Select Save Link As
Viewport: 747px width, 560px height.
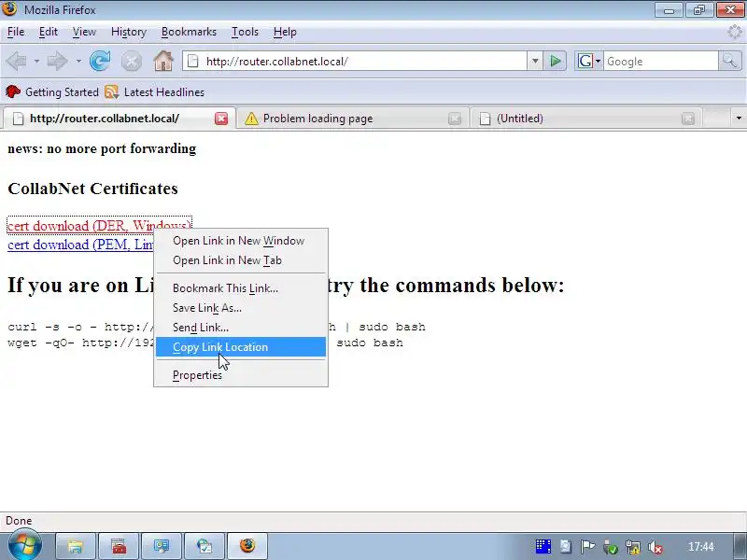(x=241, y=308)
